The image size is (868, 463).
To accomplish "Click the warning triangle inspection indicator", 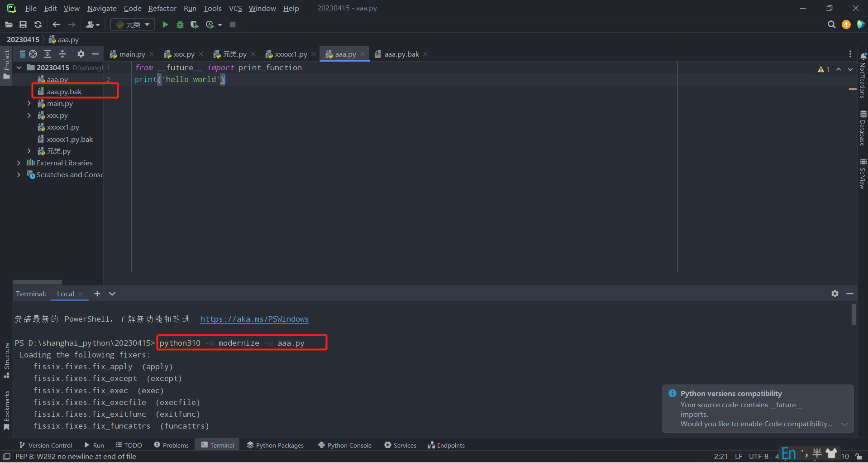I will click(824, 69).
